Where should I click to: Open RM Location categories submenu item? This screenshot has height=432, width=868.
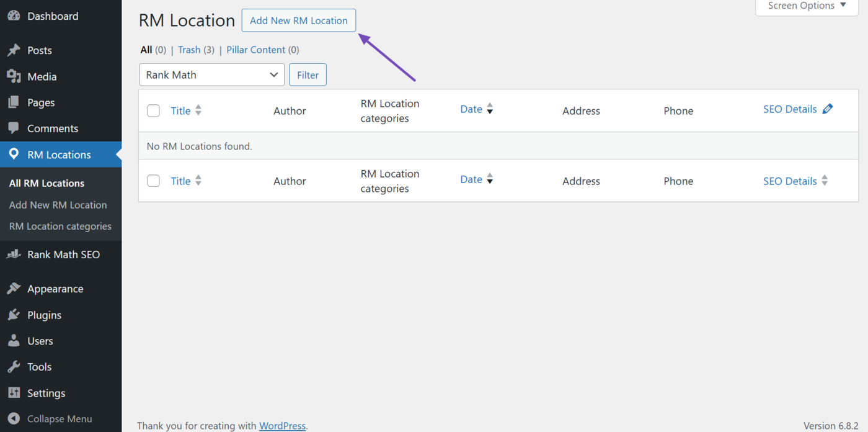point(60,227)
